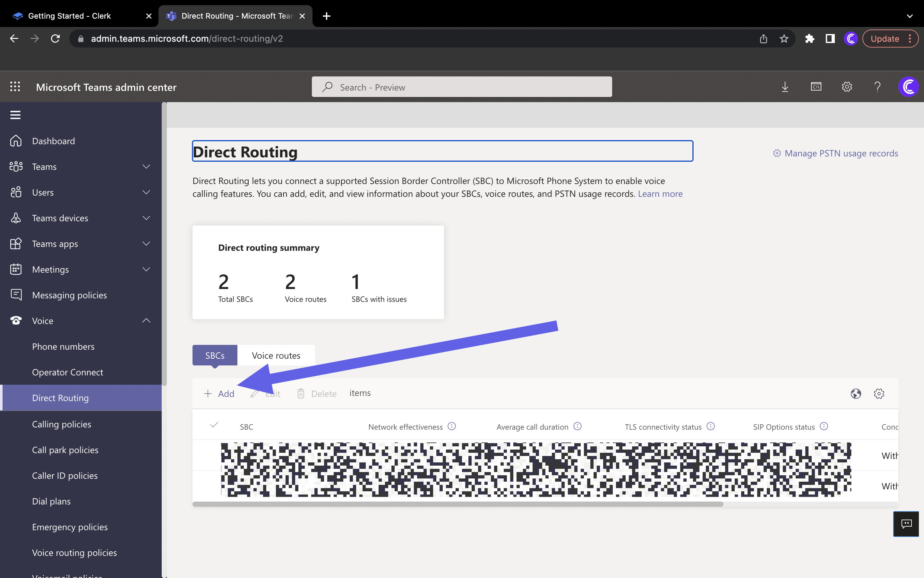This screenshot has width=924, height=578.
Task: Select Direct Routing in sidebar
Action: point(81,398)
